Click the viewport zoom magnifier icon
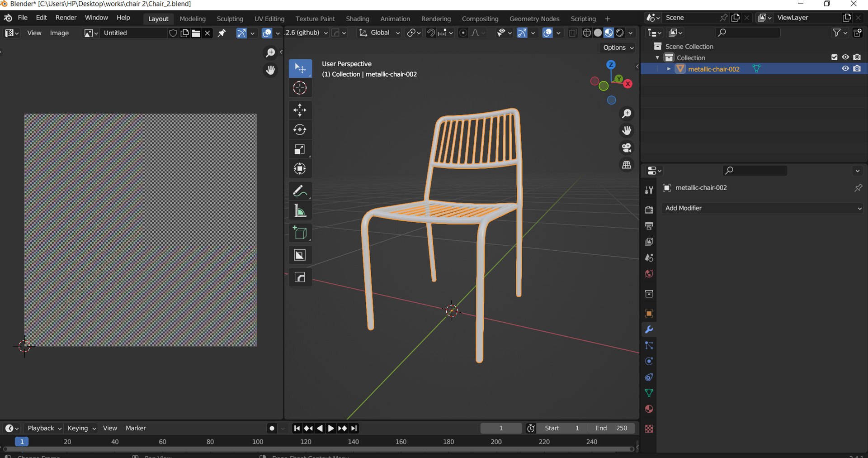 (627, 114)
